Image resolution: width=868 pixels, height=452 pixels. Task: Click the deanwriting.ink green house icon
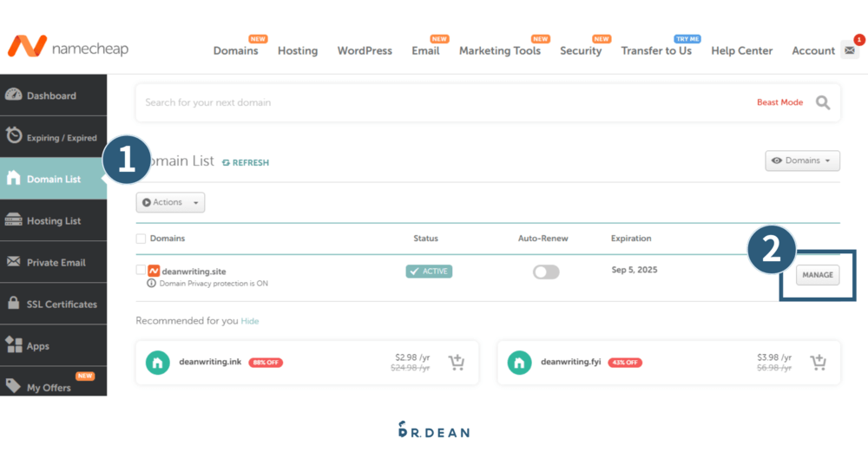coord(158,363)
